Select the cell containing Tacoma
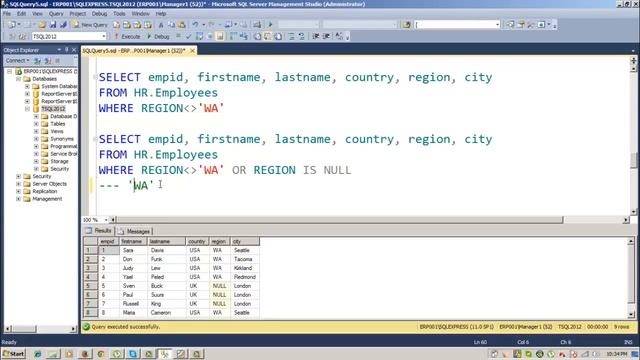This screenshot has height=360, width=640. [244, 259]
